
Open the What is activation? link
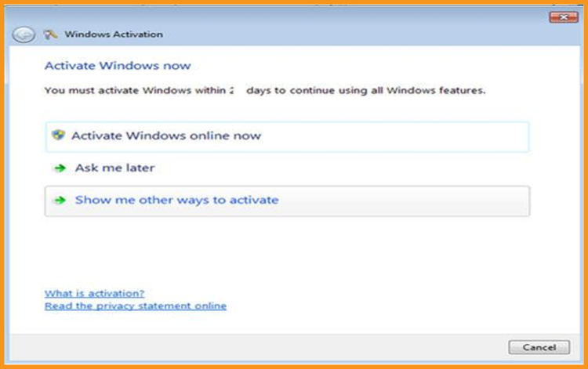coord(95,293)
